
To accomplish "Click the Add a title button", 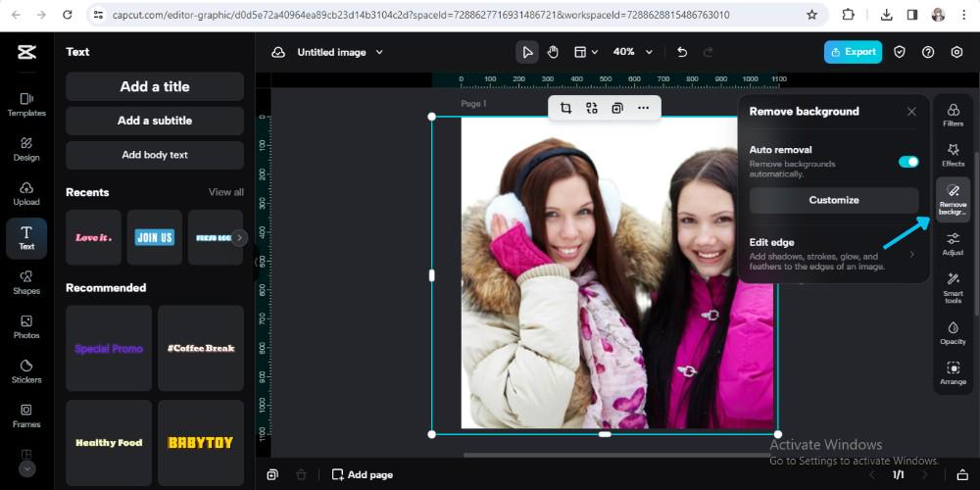I will [x=155, y=86].
